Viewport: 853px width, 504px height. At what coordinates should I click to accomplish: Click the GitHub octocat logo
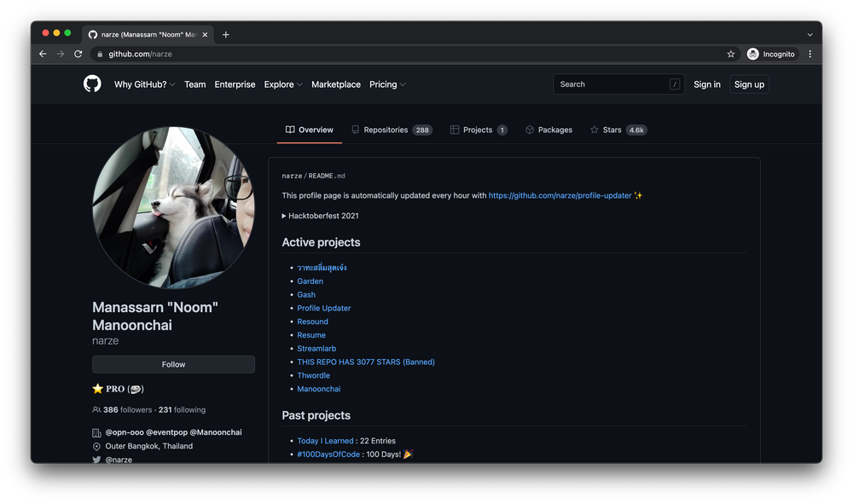click(x=91, y=84)
